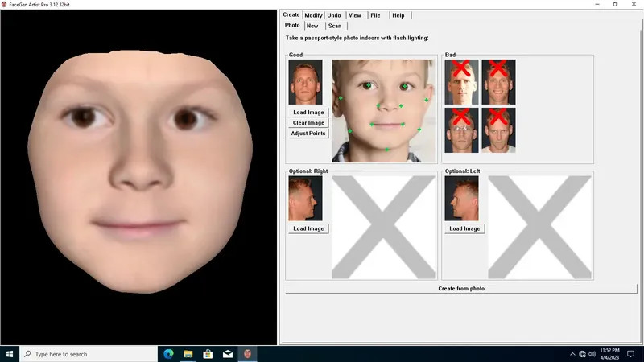
Task: Open the Mail app taskbar icon
Action: click(x=228, y=354)
